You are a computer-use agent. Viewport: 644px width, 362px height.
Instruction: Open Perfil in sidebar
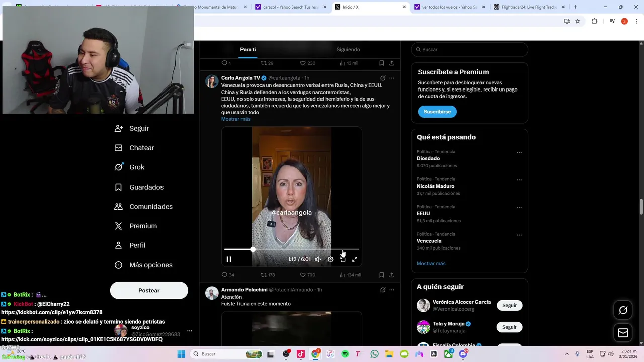coord(130,245)
